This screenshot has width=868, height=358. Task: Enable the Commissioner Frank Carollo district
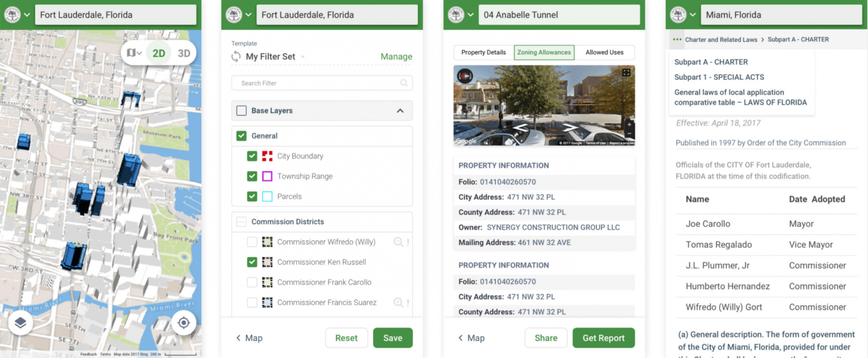pyautogui.click(x=252, y=282)
